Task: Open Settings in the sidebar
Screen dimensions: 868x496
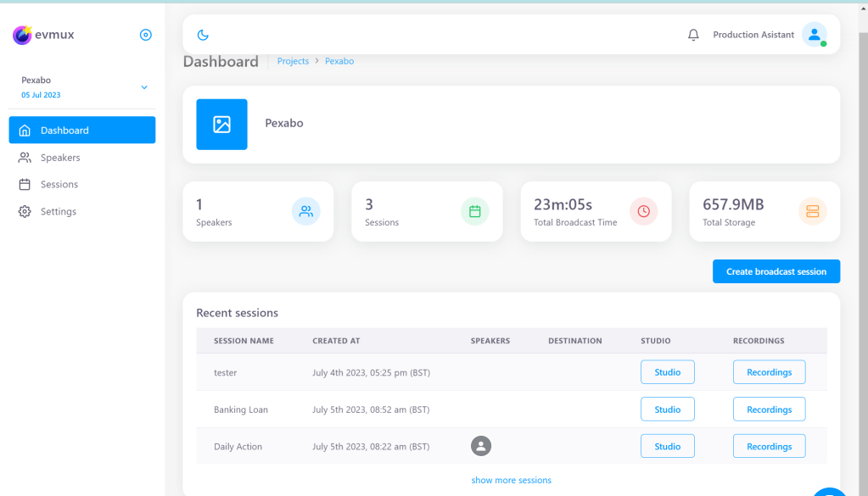Action: click(82, 211)
